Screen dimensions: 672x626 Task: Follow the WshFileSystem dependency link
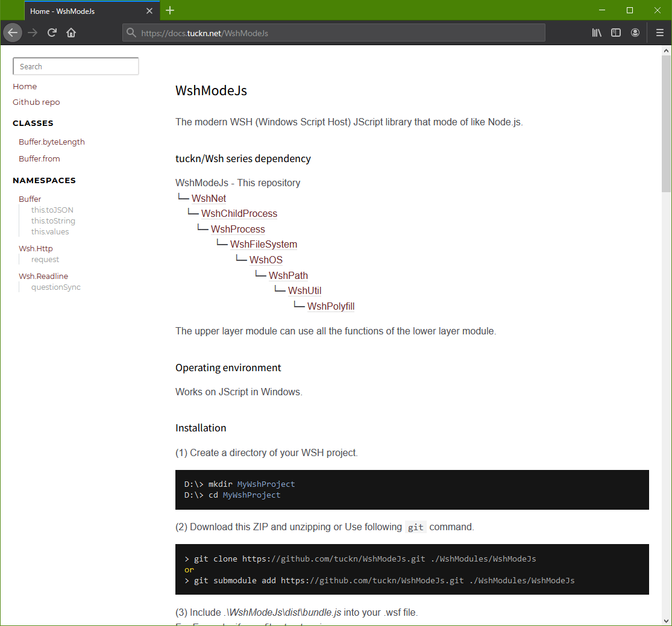[x=263, y=245]
